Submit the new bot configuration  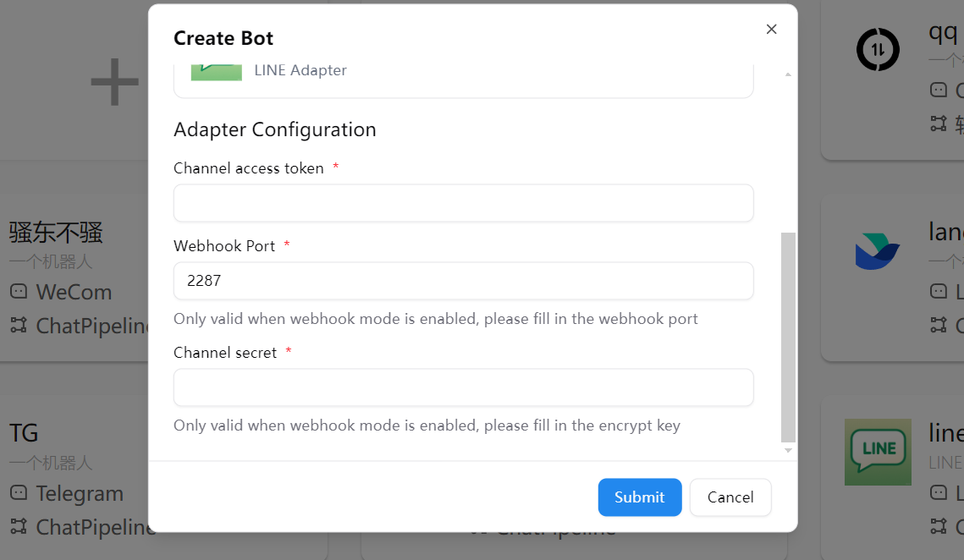639,497
